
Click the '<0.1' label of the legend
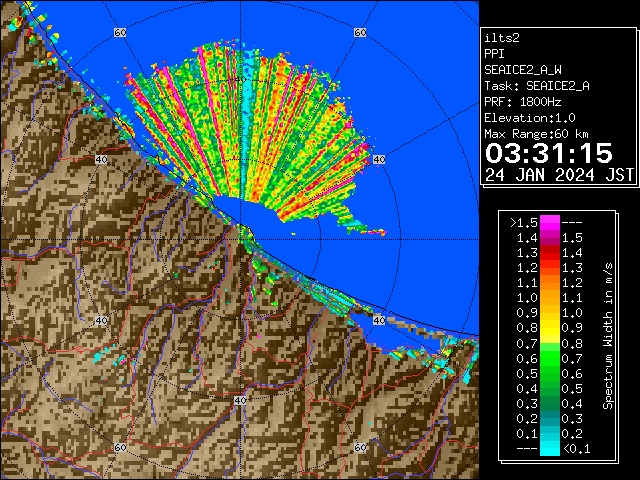tap(576, 449)
